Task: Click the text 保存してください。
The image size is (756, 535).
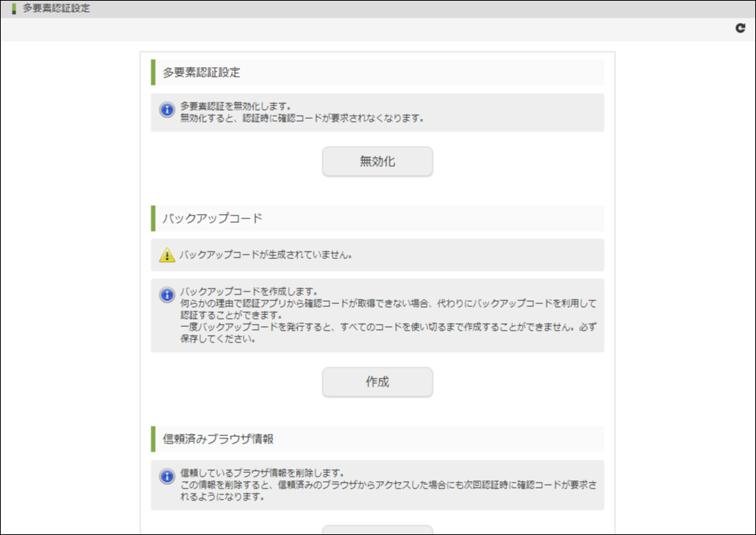Action: (x=218, y=339)
